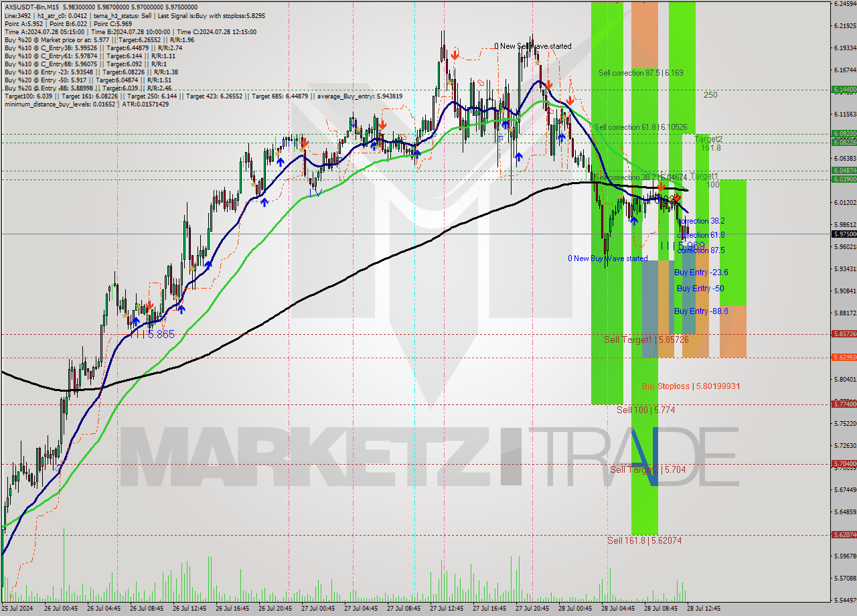Viewport: 857px width, 616px height.
Task: Select 'Sell Target1 | 5.85726' label
Action: (x=646, y=340)
